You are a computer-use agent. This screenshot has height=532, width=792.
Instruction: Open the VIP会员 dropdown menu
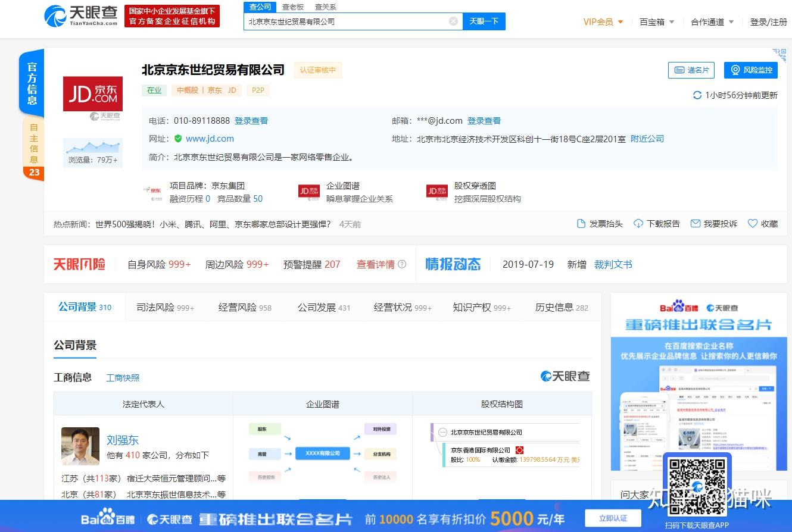pos(603,22)
